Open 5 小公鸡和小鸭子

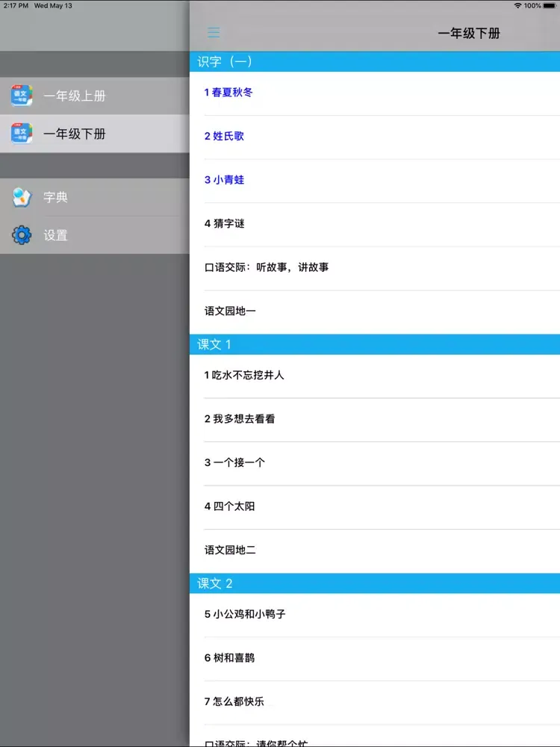(375, 616)
